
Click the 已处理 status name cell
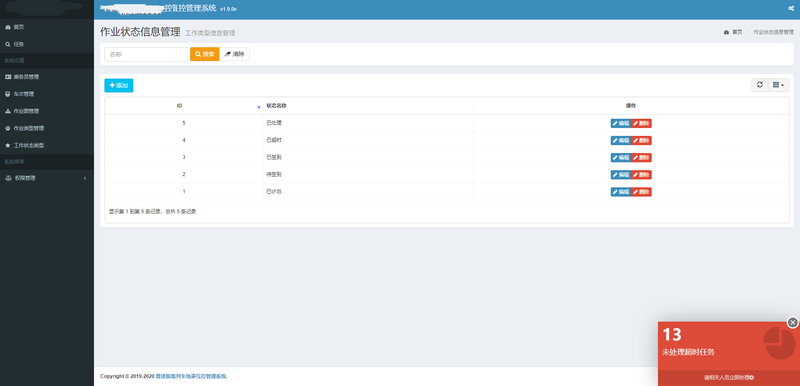click(x=368, y=123)
